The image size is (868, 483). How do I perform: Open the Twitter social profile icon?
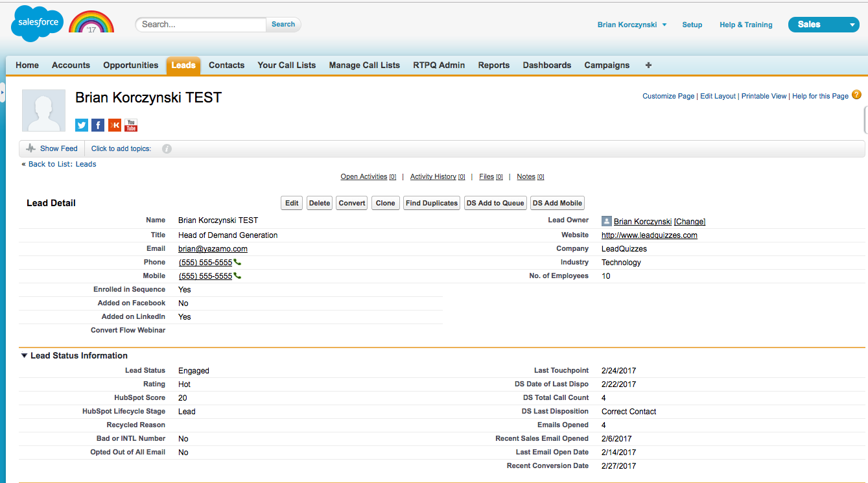tap(82, 125)
